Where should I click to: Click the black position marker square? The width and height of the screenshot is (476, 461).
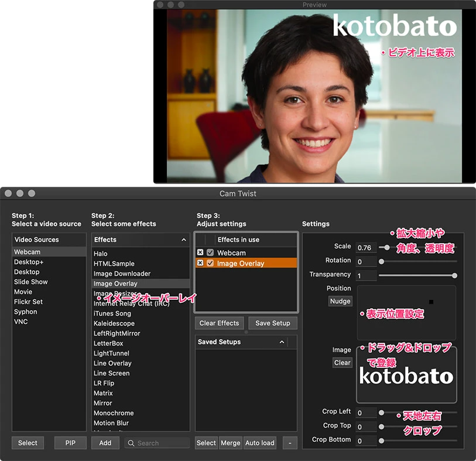click(431, 302)
